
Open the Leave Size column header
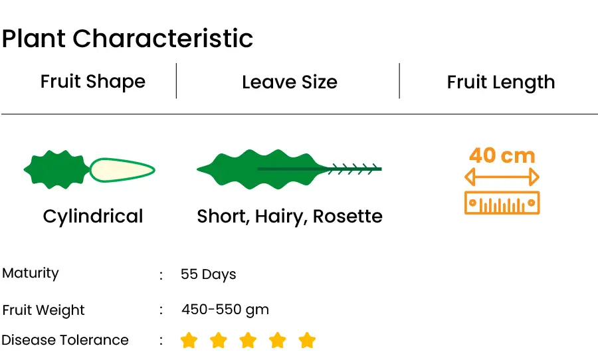pos(290,82)
